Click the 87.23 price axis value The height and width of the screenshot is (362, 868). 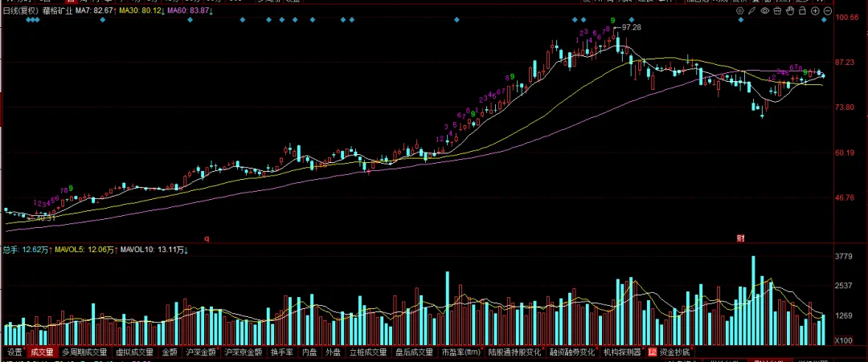tap(846, 63)
